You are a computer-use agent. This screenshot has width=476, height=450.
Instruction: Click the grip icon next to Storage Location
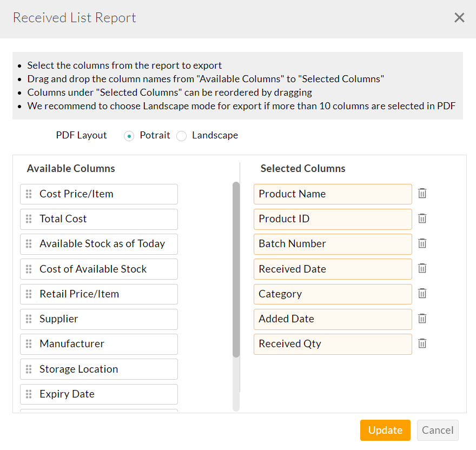[29, 369]
